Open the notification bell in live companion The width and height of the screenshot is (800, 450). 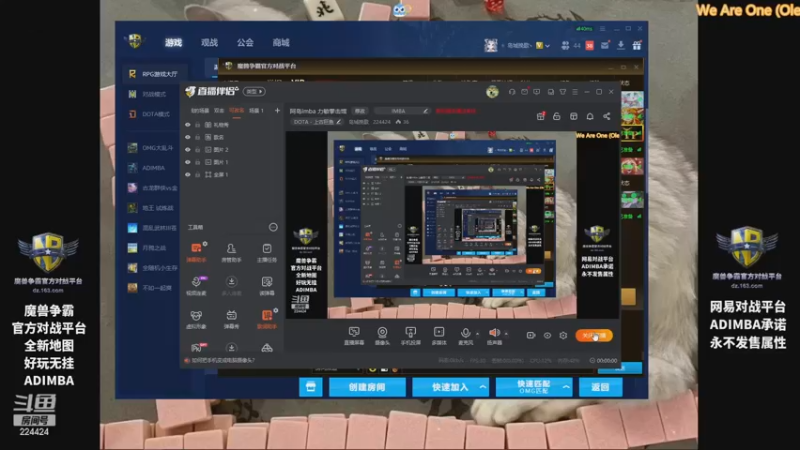(x=590, y=116)
